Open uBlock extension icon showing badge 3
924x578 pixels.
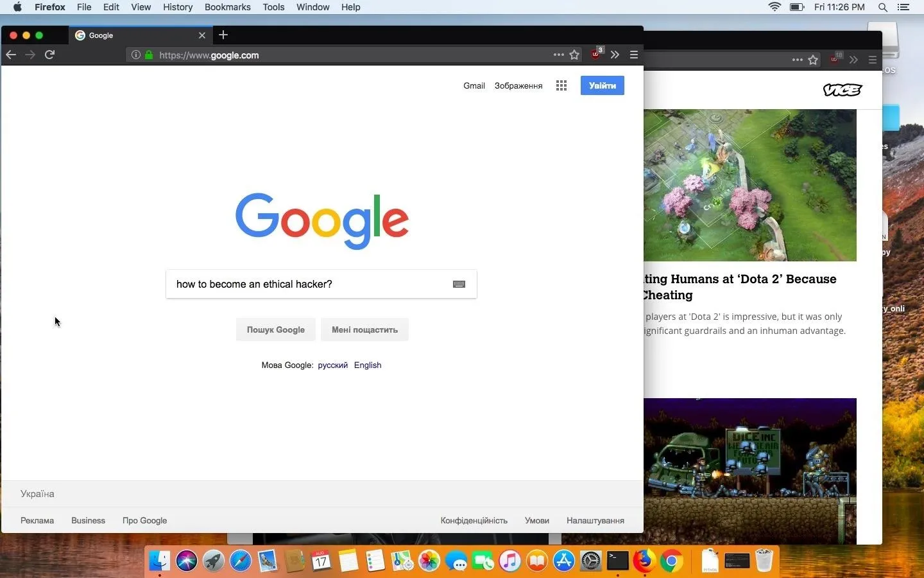click(596, 54)
